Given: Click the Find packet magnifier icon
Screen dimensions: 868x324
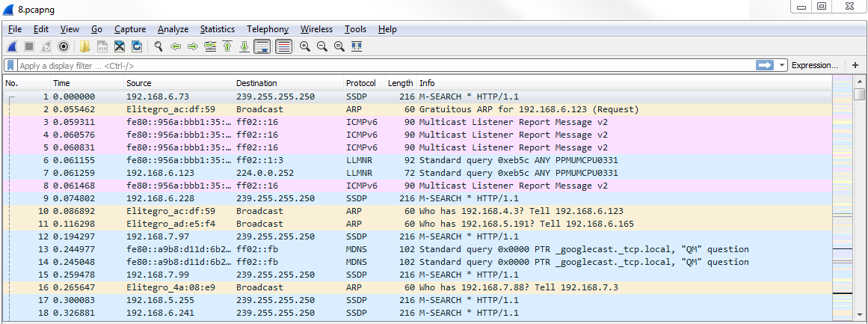Looking at the screenshot, I should click(x=158, y=46).
